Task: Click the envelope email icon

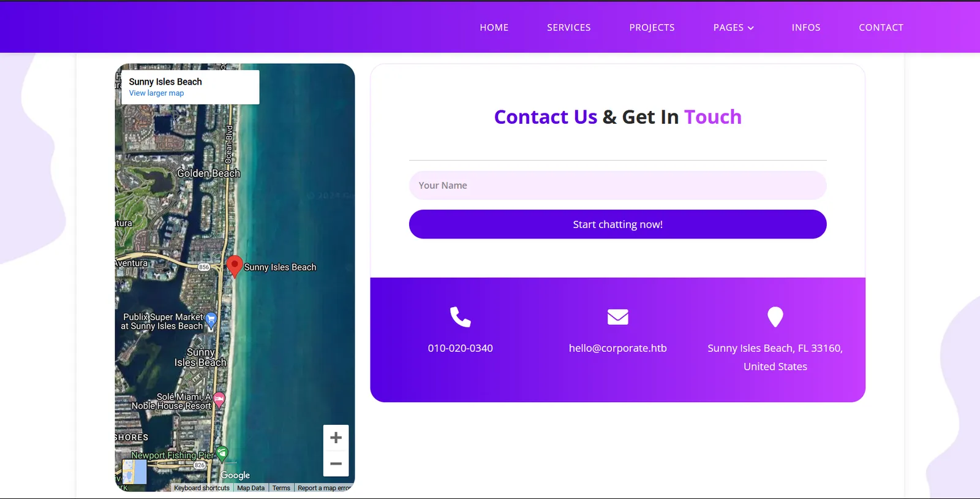Action: pos(617,317)
